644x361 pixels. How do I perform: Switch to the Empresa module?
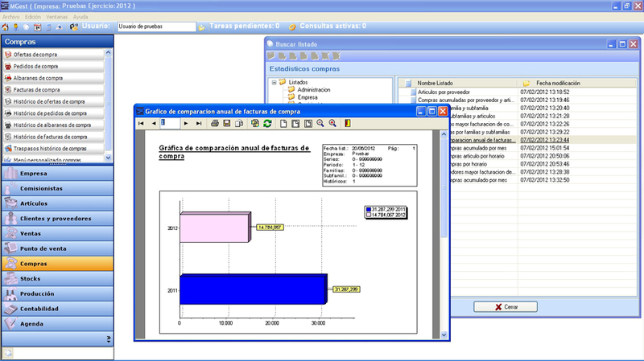click(57, 174)
